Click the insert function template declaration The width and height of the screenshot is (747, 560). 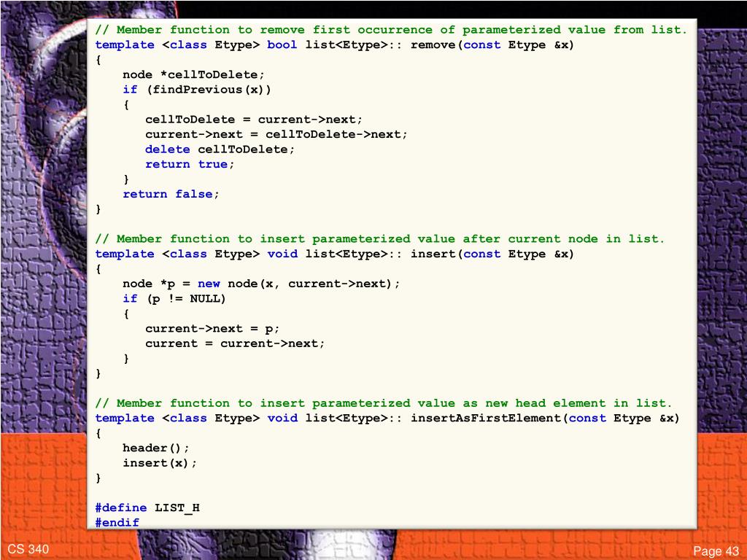coord(334,254)
